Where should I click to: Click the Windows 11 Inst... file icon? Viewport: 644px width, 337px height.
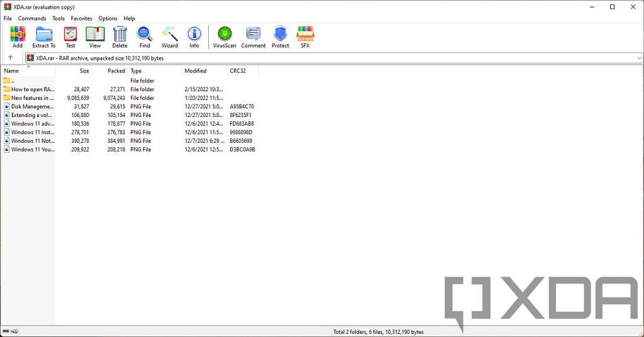6,132
